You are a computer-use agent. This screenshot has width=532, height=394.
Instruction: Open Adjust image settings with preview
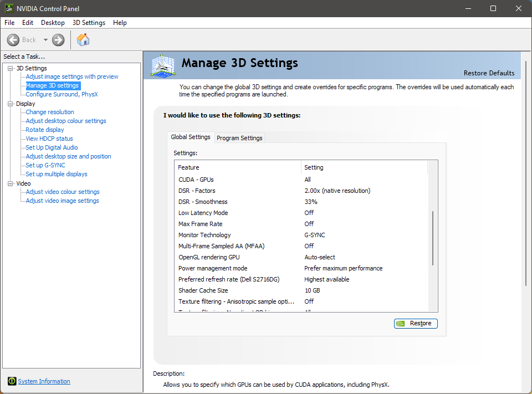72,76
